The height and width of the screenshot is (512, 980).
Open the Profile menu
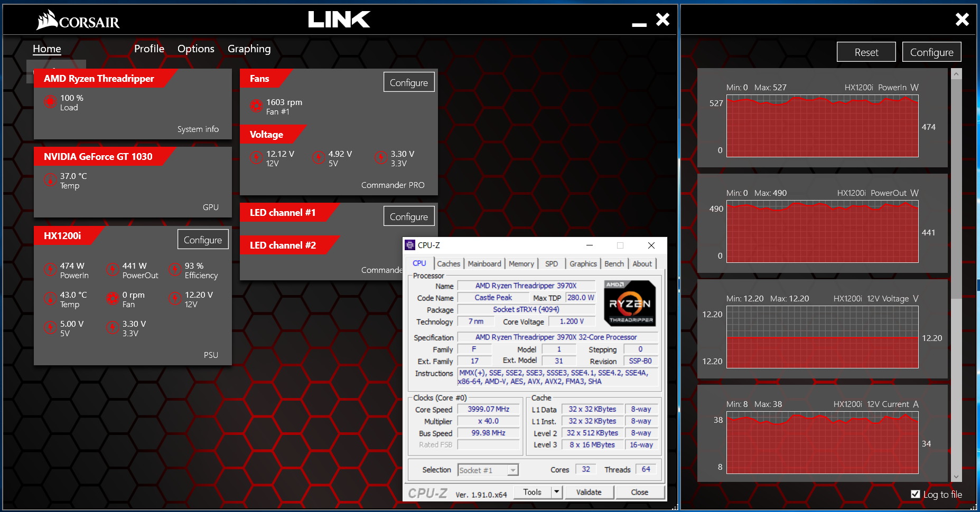pyautogui.click(x=149, y=49)
